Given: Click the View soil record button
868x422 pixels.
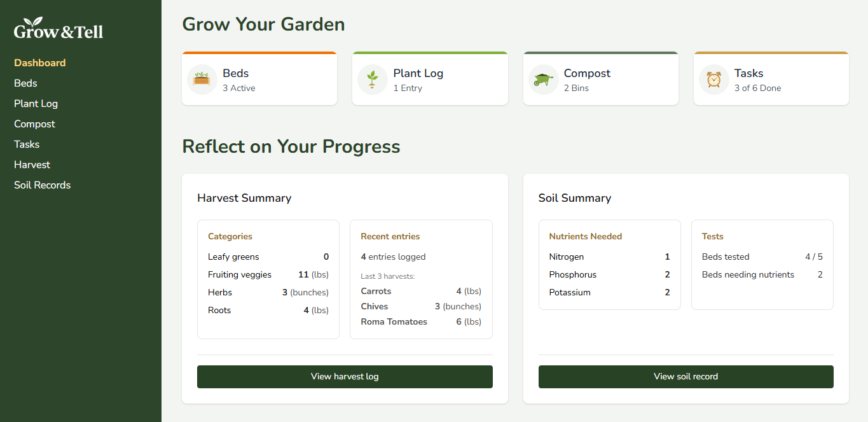Looking at the screenshot, I should [x=685, y=376].
